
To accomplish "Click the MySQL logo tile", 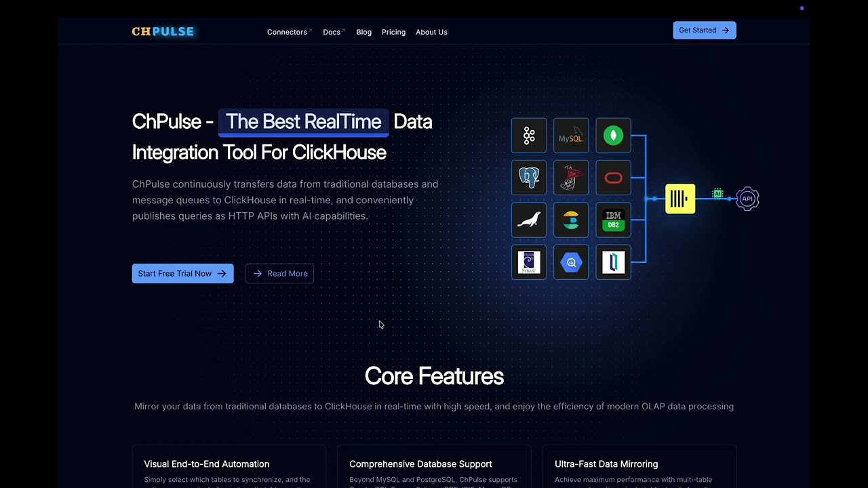I will pos(571,136).
